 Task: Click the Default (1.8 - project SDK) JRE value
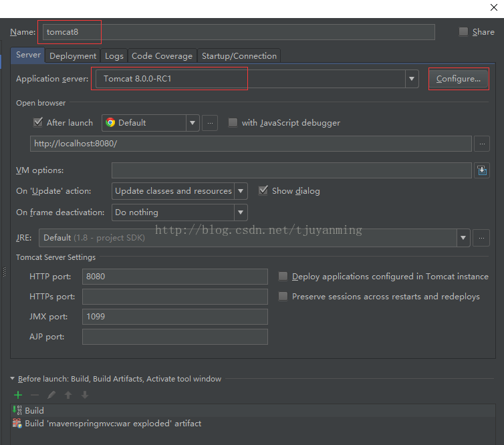pyautogui.click(x=94, y=238)
